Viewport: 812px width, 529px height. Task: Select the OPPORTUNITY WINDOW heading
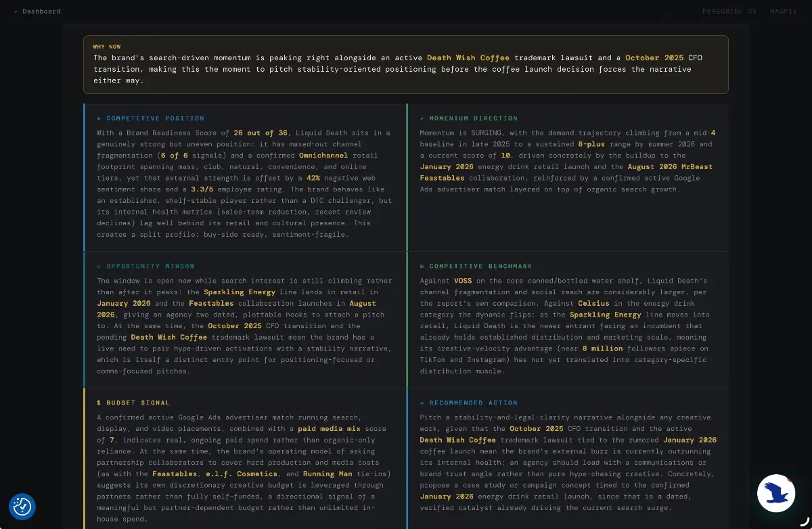click(150, 267)
